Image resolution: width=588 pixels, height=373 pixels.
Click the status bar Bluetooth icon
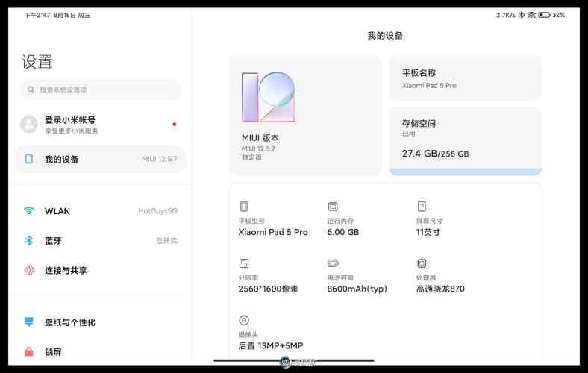(x=522, y=15)
